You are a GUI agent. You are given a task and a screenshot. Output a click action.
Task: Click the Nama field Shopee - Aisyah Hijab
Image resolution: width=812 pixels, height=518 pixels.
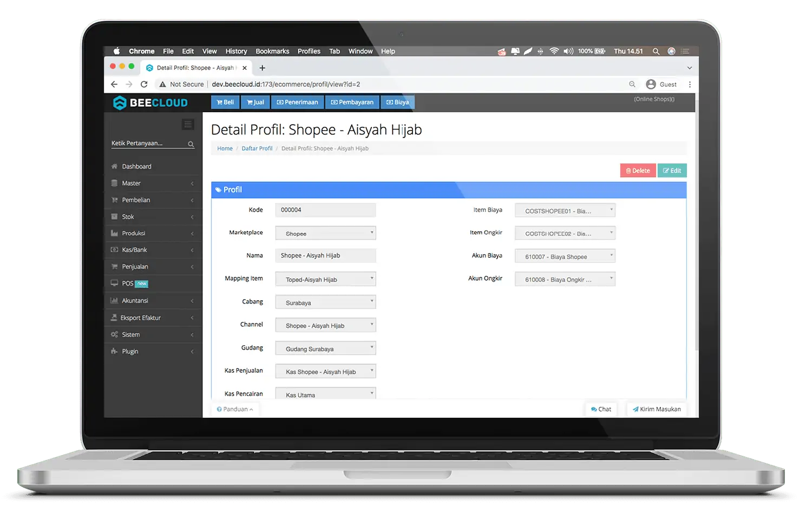(x=325, y=256)
